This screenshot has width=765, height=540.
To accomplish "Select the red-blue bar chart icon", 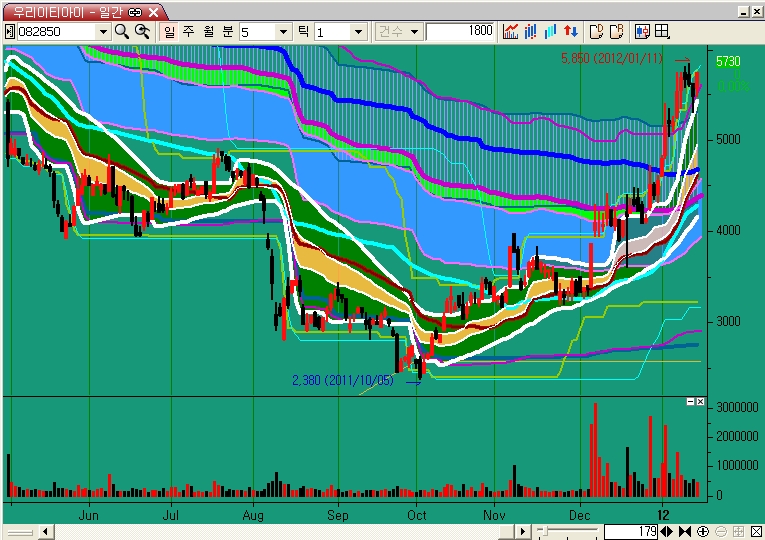I will tap(530, 31).
